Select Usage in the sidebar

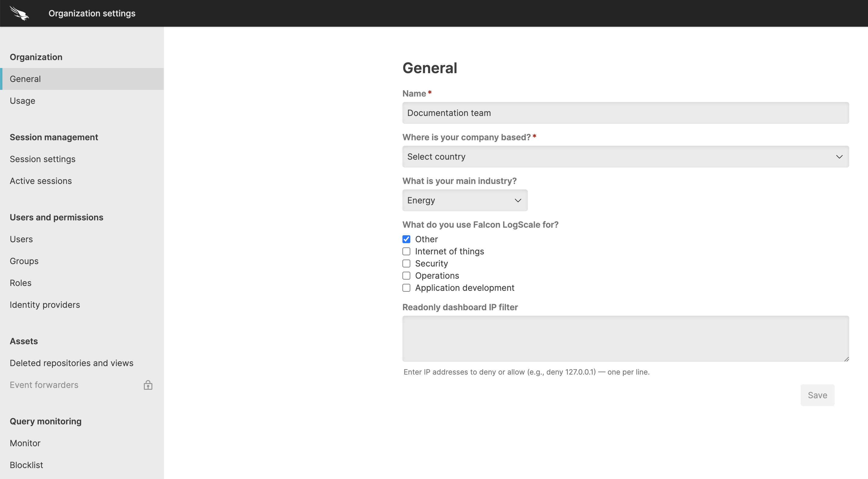(x=22, y=100)
